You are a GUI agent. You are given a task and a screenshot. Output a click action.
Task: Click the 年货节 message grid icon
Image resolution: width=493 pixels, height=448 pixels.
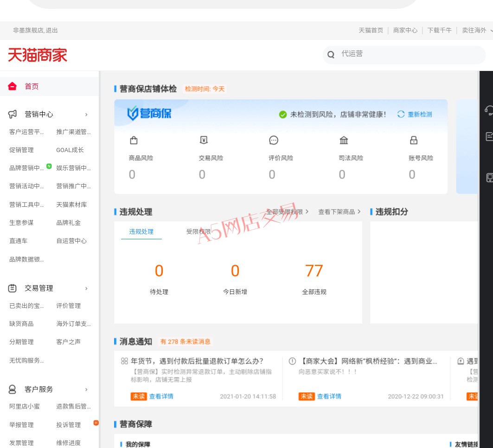pos(124,361)
